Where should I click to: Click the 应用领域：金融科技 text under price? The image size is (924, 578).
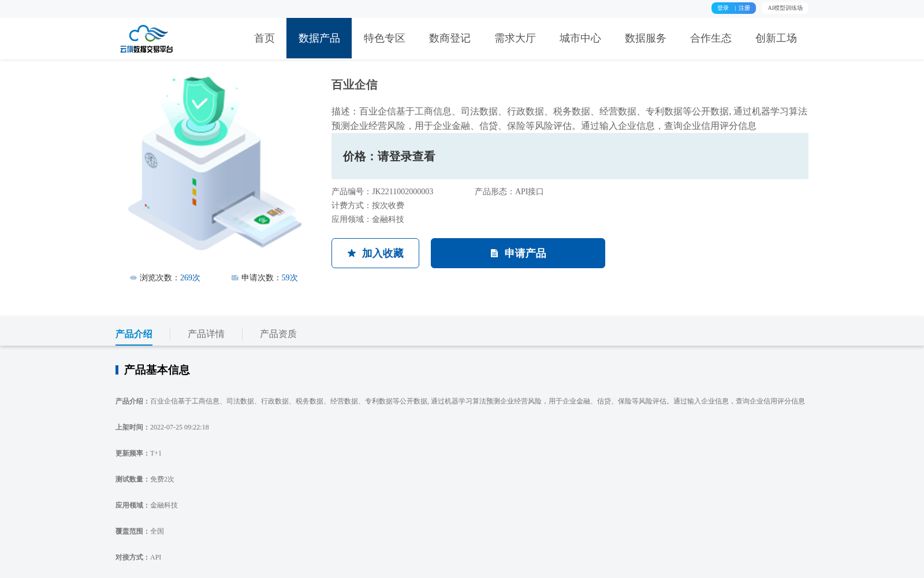pyautogui.click(x=368, y=220)
